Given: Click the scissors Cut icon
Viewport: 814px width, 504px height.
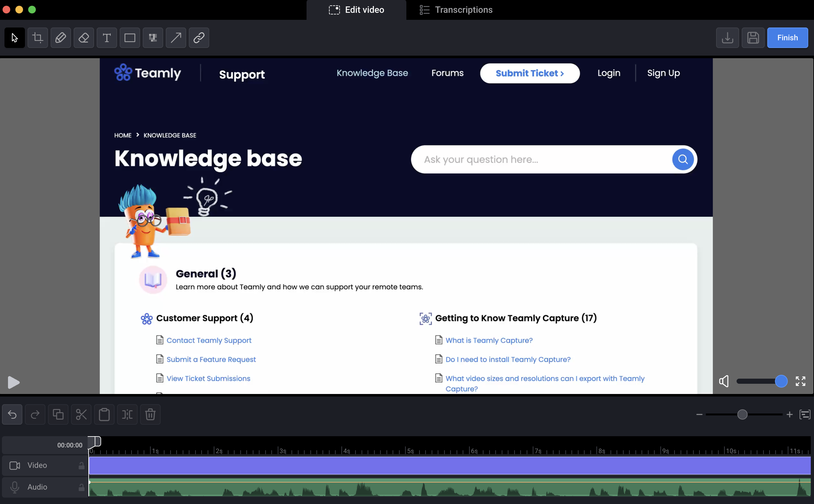Looking at the screenshot, I should 81,414.
